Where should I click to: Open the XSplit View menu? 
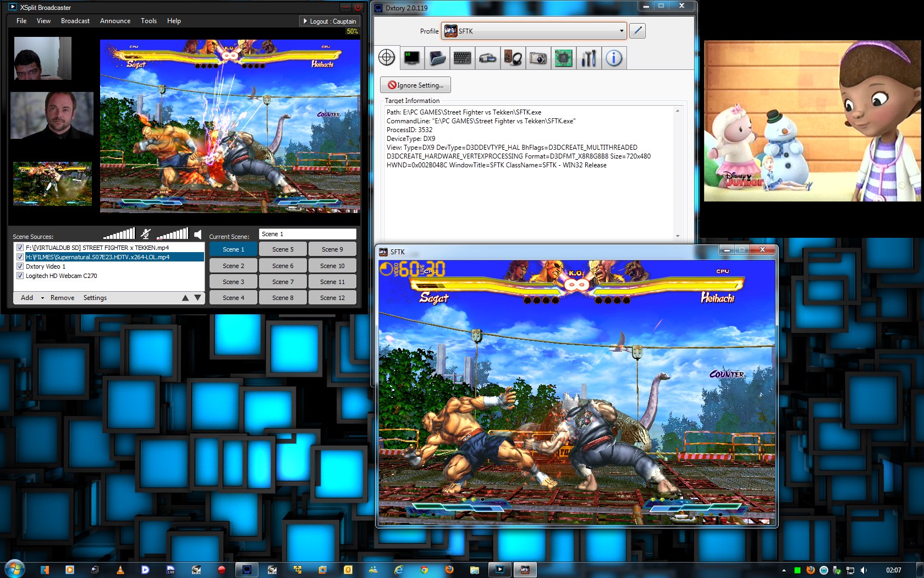click(43, 21)
